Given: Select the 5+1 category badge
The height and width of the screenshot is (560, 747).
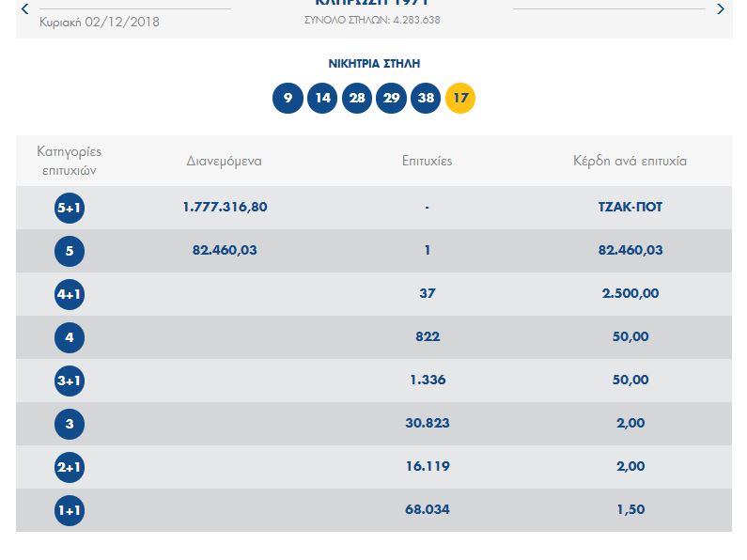Looking at the screenshot, I should coord(70,208).
